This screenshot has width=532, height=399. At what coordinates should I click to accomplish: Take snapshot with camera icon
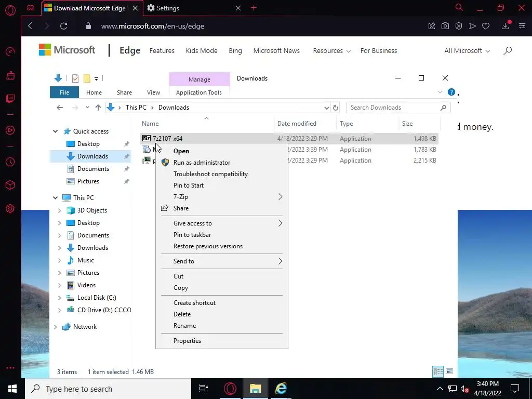[445, 26]
